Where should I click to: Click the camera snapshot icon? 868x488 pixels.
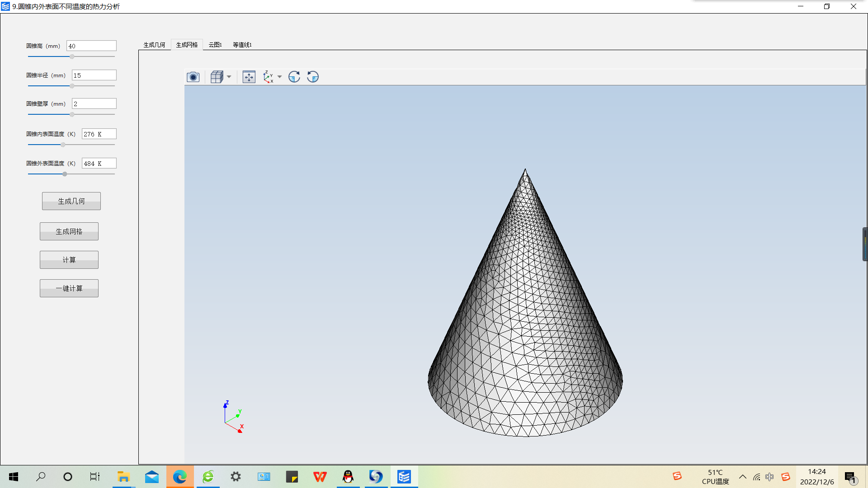tap(193, 77)
